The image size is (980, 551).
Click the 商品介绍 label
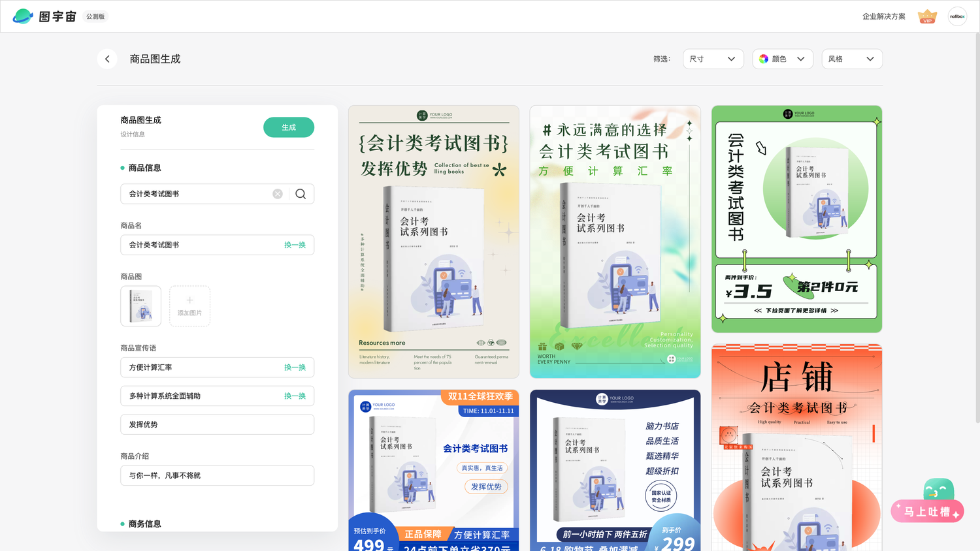pos(135,456)
